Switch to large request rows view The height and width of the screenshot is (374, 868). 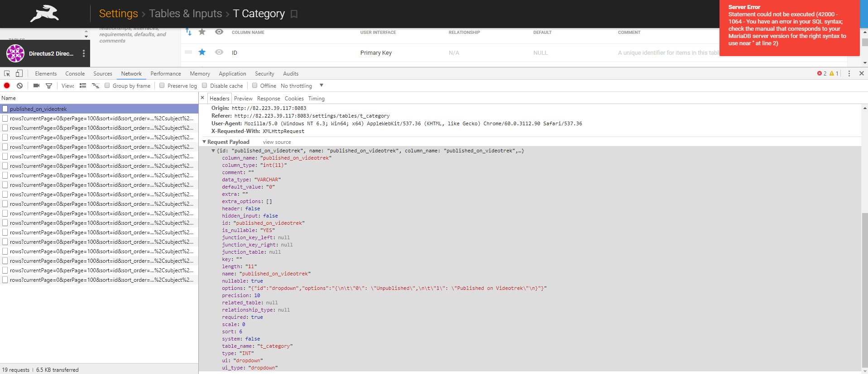(x=83, y=85)
